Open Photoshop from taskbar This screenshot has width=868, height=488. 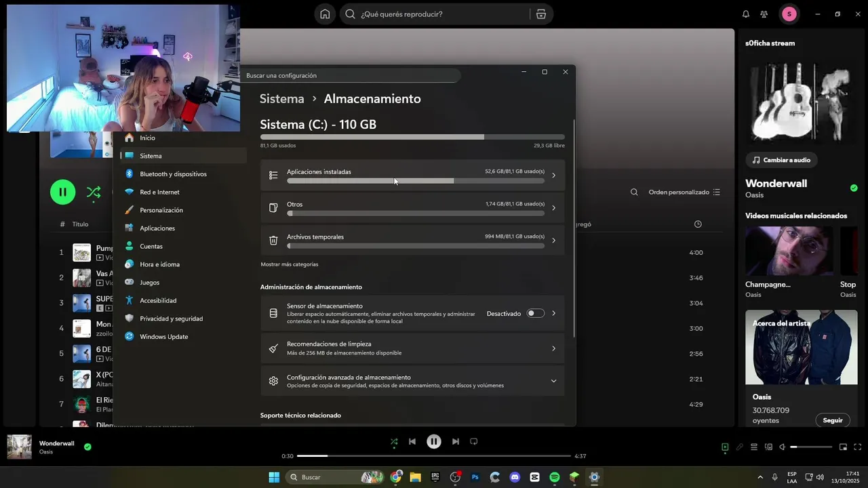(x=475, y=477)
